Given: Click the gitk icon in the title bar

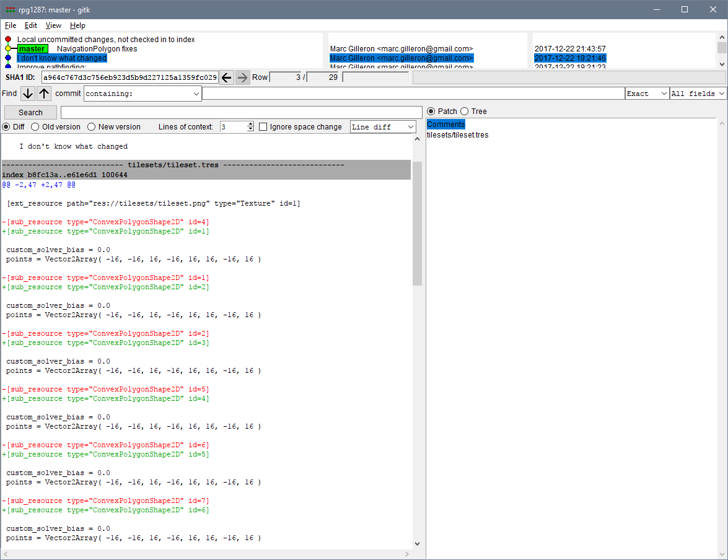Looking at the screenshot, I should coord(9,9).
